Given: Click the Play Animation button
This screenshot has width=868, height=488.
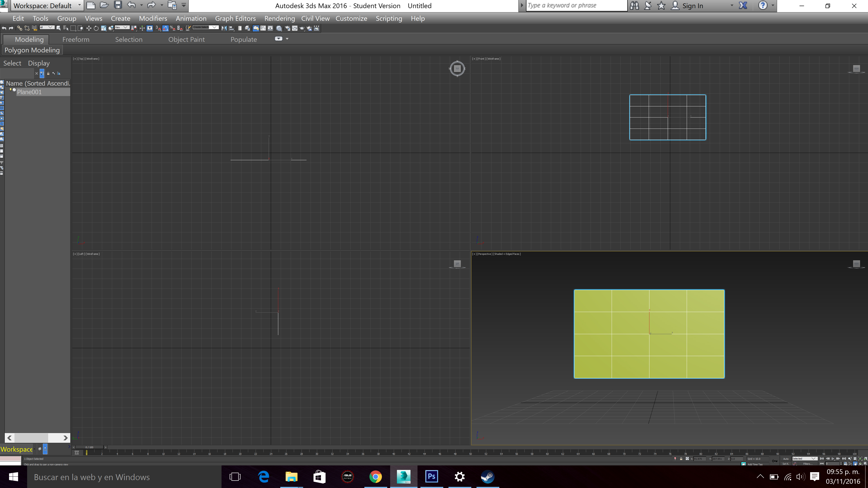Looking at the screenshot, I should click(x=833, y=459).
